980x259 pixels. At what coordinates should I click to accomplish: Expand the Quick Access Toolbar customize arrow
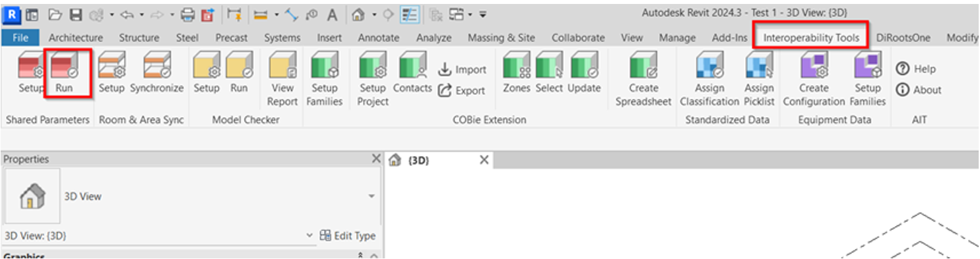[483, 14]
